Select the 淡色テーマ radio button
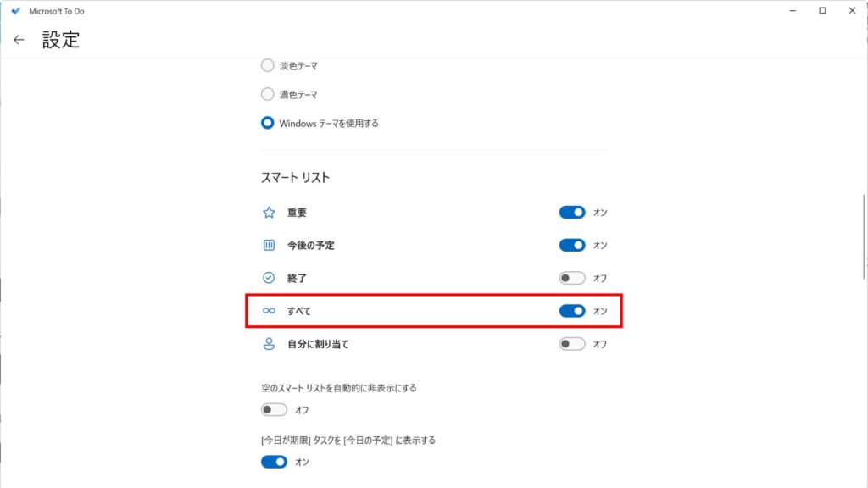 coord(268,66)
